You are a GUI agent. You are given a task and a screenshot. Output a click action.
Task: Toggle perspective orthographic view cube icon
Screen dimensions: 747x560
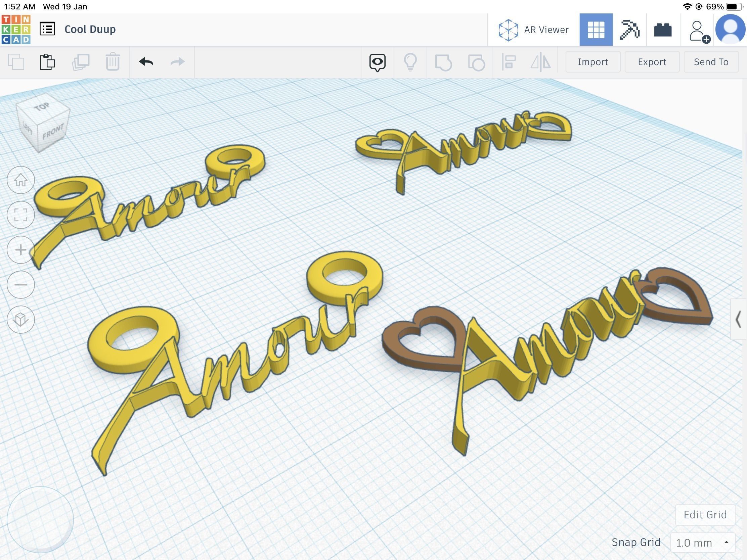coord(20,320)
